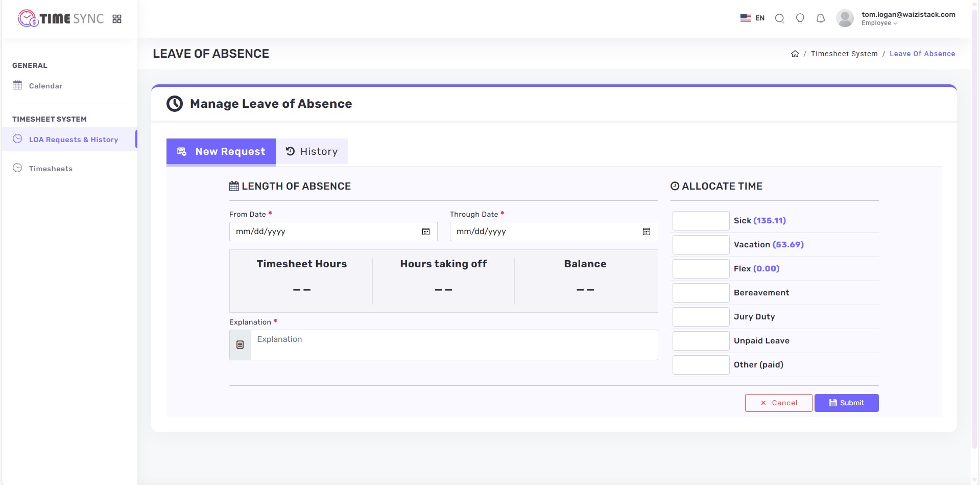The height and width of the screenshot is (485, 980).
Task: Open the From Date calendar picker icon
Action: tap(426, 232)
